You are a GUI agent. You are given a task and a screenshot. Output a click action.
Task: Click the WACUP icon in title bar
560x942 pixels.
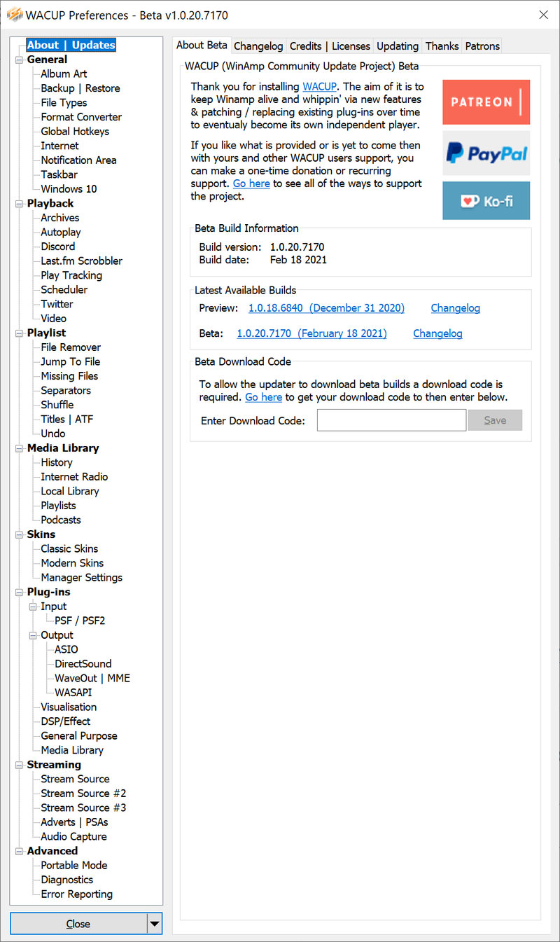pyautogui.click(x=14, y=15)
